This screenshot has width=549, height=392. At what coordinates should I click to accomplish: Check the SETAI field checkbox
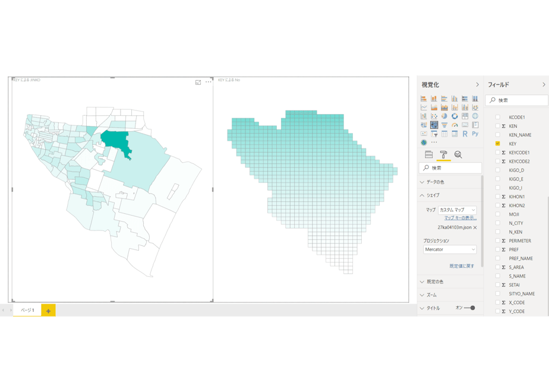point(497,284)
